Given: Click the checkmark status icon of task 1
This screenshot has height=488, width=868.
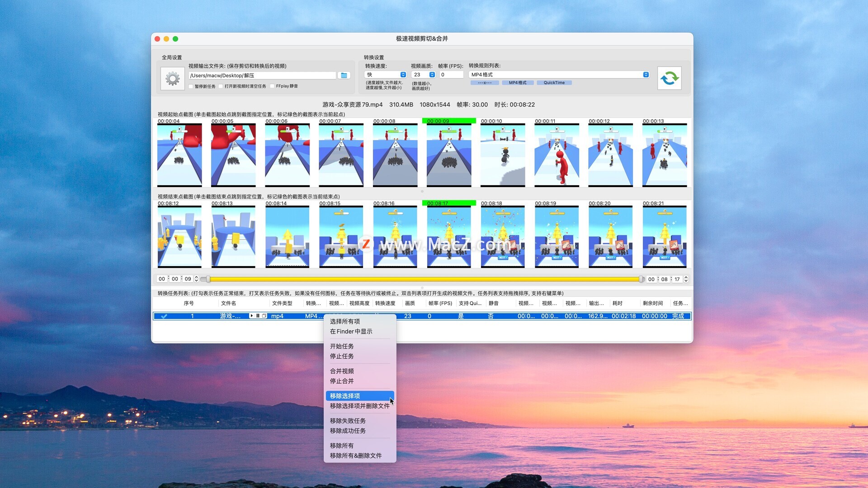Looking at the screenshot, I should point(164,316).
